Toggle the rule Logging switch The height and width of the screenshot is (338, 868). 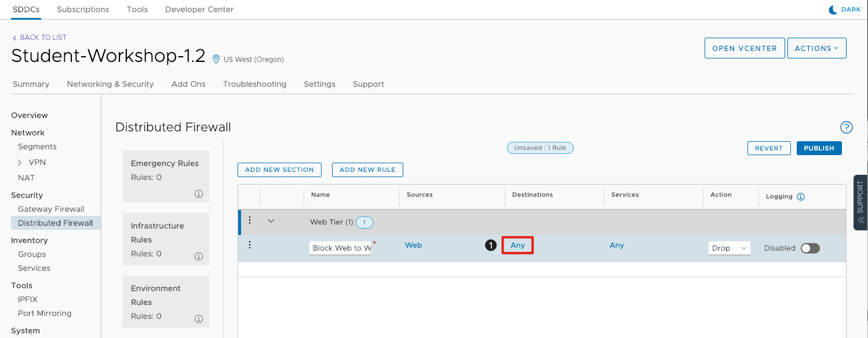(810, 248)
